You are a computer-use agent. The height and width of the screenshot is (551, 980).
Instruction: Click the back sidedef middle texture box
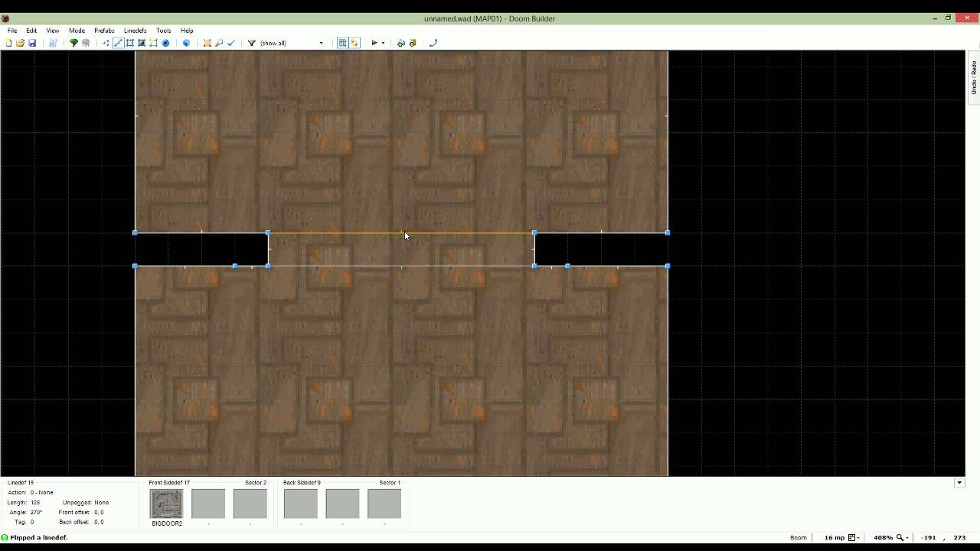pos(342,504)
